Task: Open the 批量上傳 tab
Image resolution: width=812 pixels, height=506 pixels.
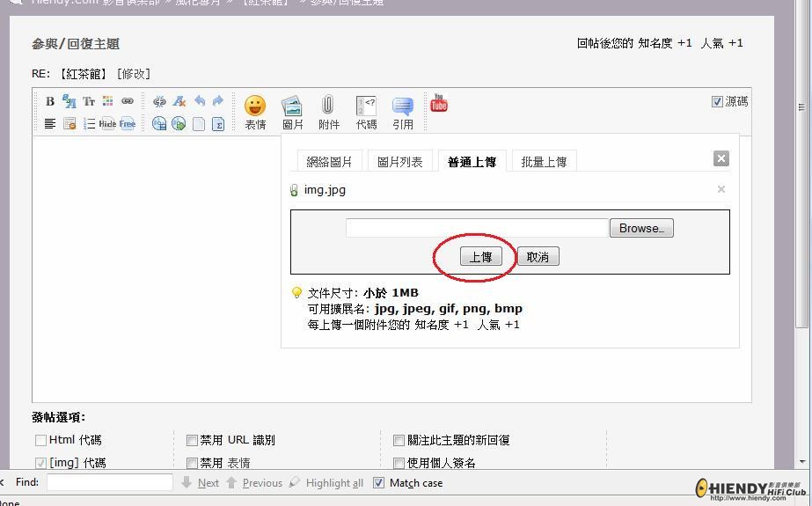Action: point(544,161)
